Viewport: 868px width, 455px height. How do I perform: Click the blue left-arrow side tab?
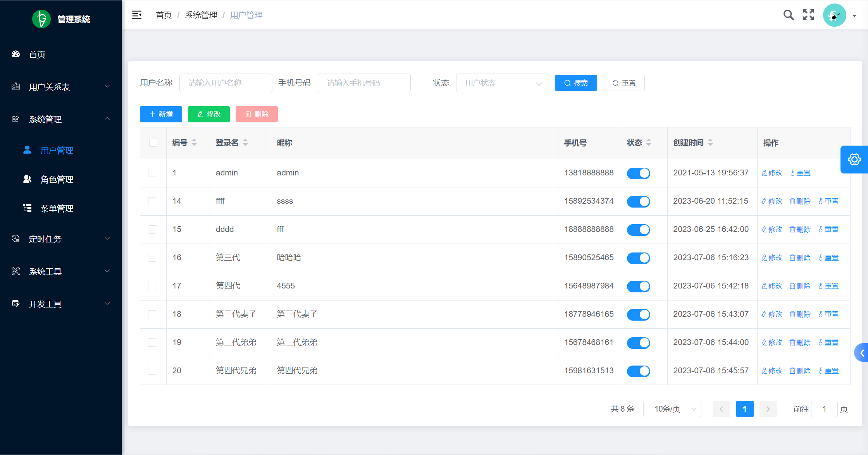861,353
